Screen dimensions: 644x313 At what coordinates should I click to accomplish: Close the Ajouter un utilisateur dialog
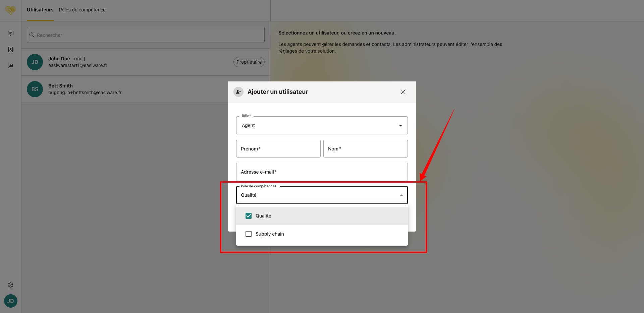coord(403,92)
